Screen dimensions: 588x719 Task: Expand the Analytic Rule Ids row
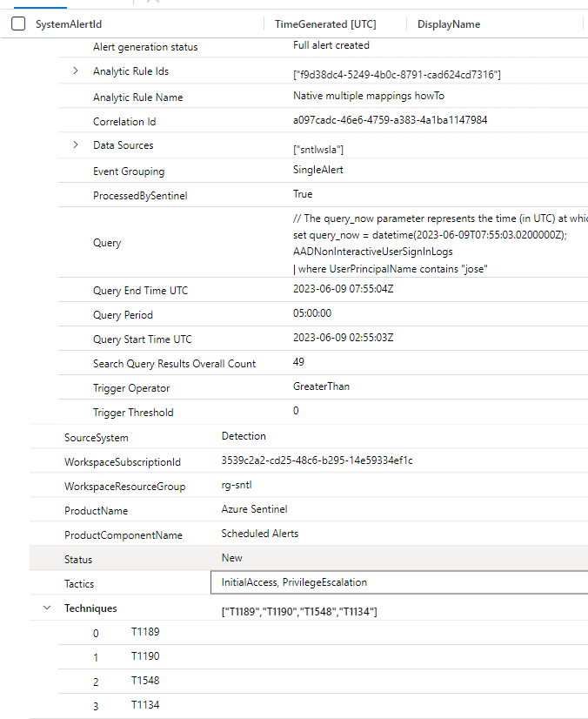(x=76, y=71)
